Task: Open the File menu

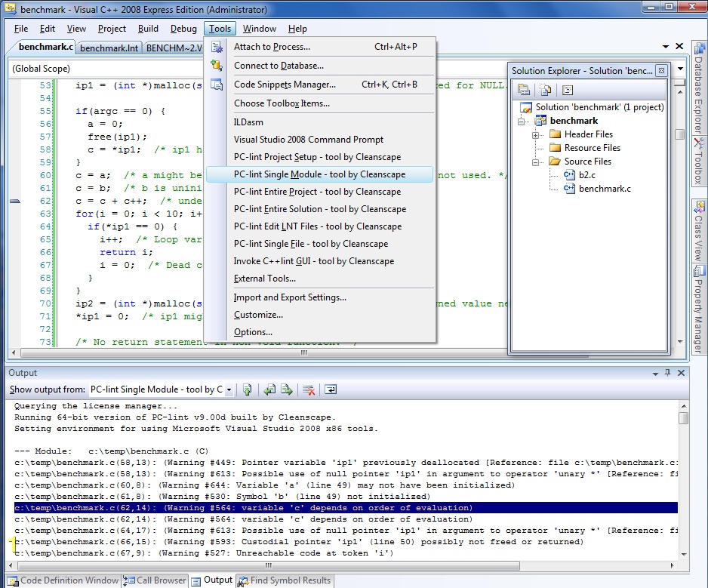Action: tap(21, 29)
